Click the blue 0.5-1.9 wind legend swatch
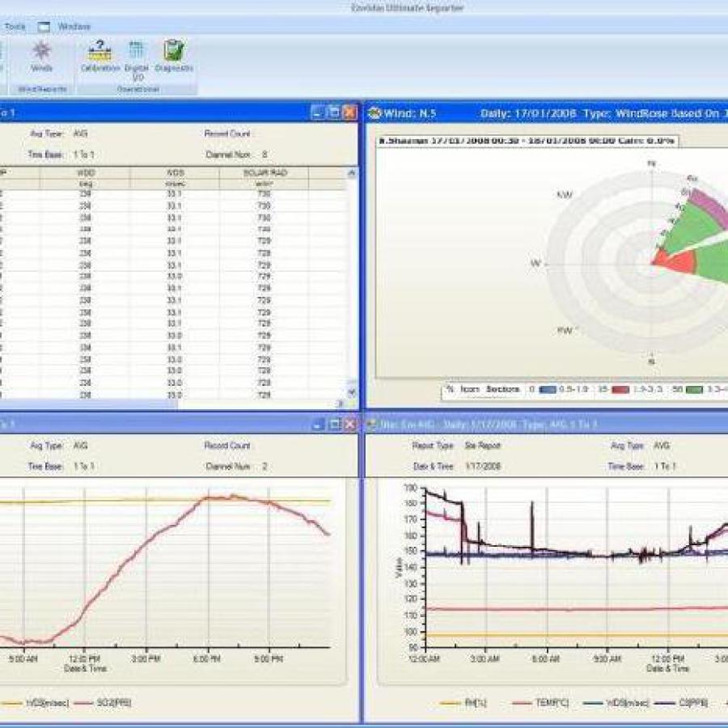The image size is (728, 728). tap(547, 390)
